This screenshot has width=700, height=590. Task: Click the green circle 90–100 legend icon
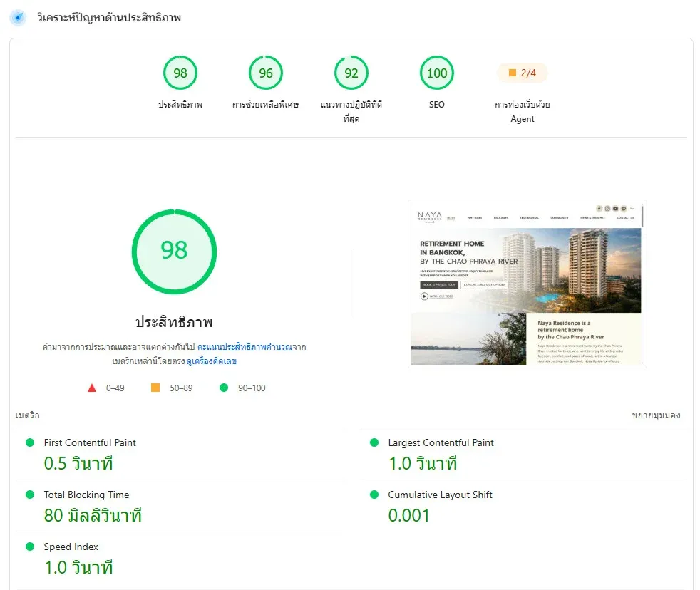pos(224,388)
